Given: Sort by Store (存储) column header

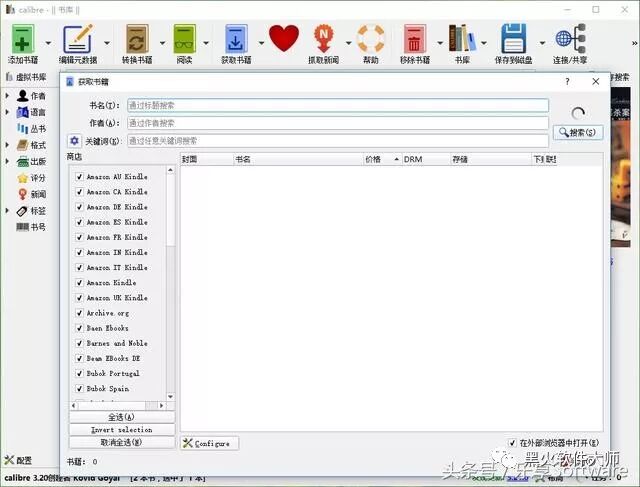Looking at the screenshot, I should coord(491,159).
